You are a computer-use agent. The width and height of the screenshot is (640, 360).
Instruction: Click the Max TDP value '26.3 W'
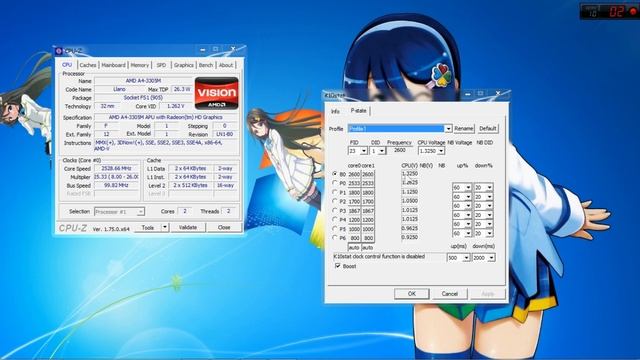(181, 89)
